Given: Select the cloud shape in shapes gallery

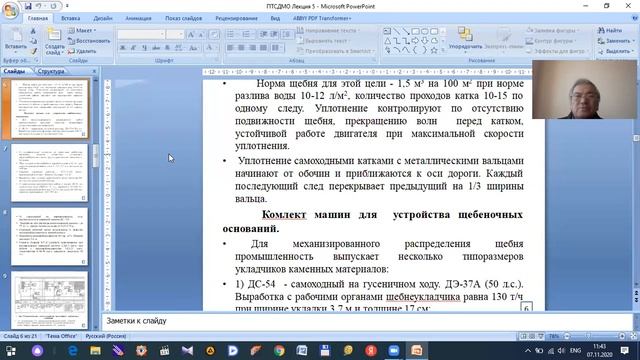Looking at the screenshot, I should pos(434,41).
